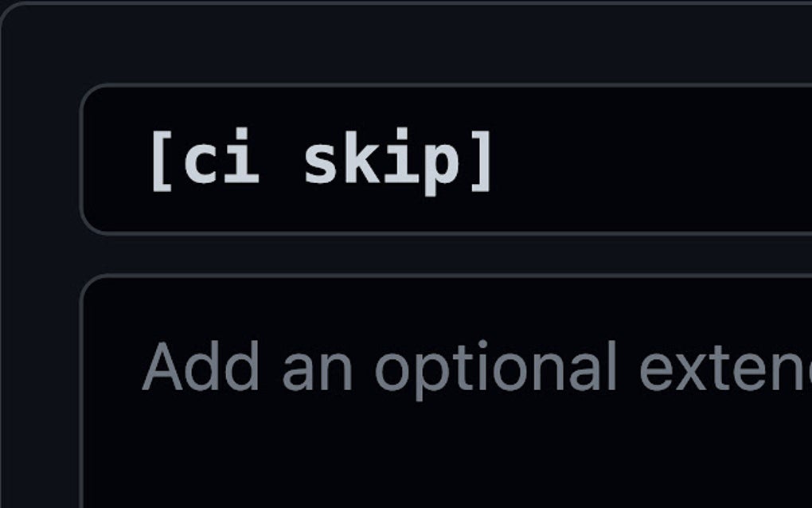812x508 pixels.
Task: Click the opening bracket in "[ci skip]"
Action: pos(161,162)
